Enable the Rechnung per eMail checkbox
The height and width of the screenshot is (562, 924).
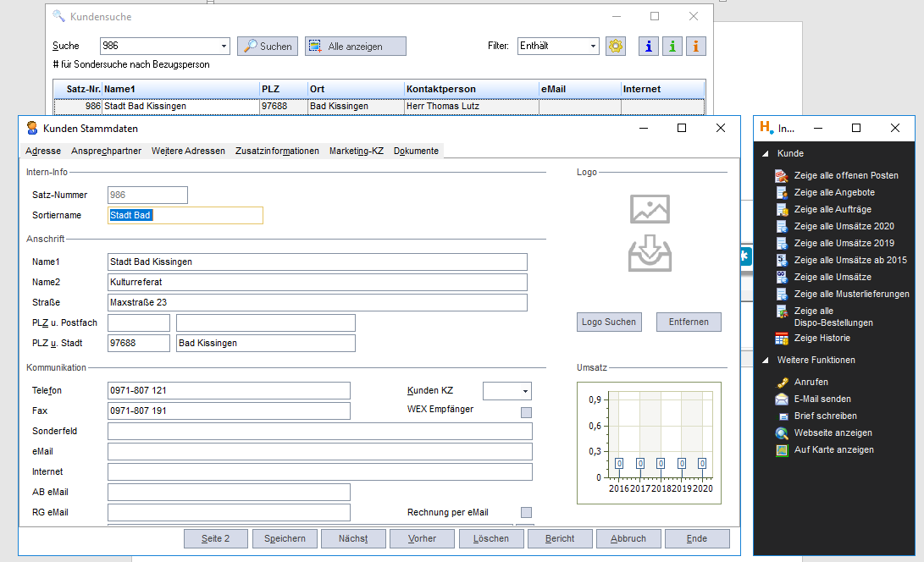526,513
